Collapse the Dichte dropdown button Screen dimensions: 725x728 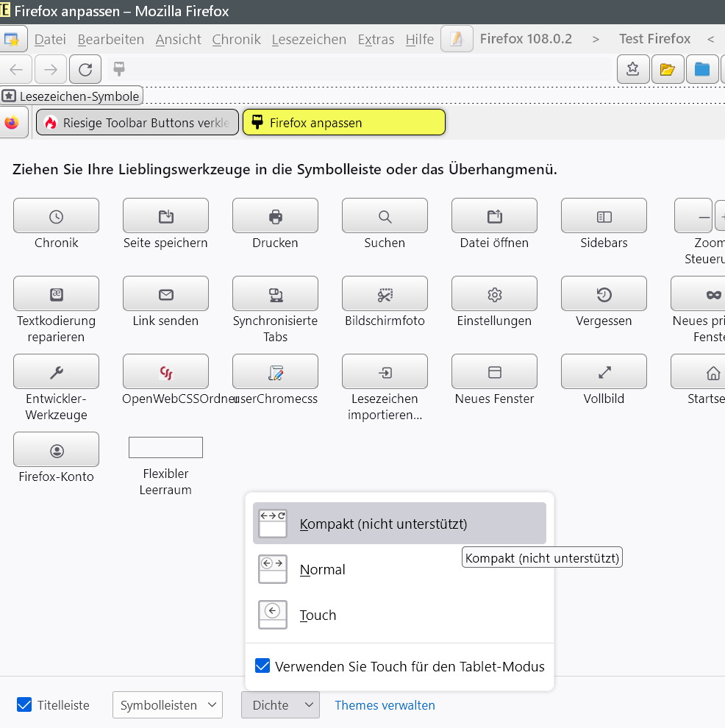(x=280, y=704)
